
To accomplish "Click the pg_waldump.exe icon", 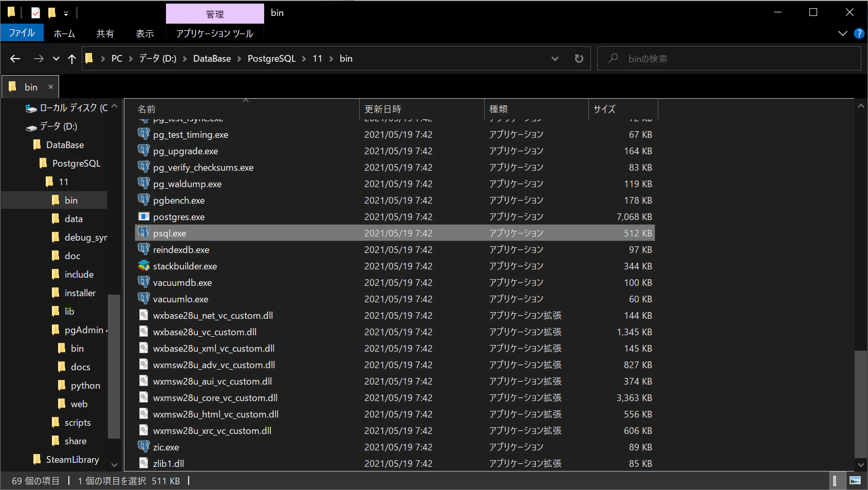I will click(x=144, y=184).
